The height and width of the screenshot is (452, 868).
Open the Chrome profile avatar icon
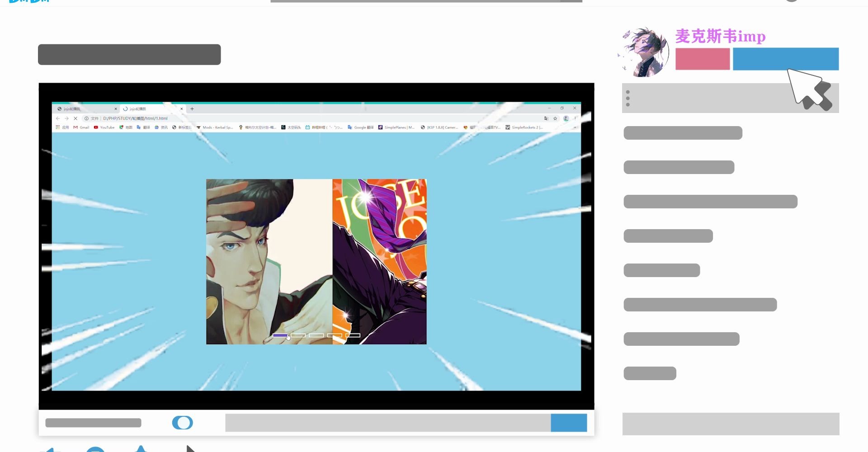(x=566, y=118)
